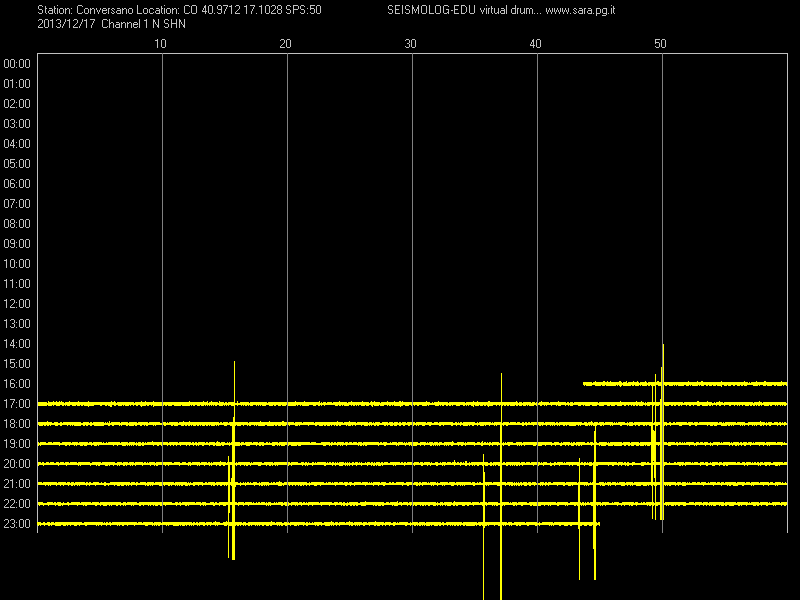Image resolution: width=800 pixels, height=600 pixels.
Task: Click the 20:00 hour label
Action: pyautogui.click(x=17, y=464)
